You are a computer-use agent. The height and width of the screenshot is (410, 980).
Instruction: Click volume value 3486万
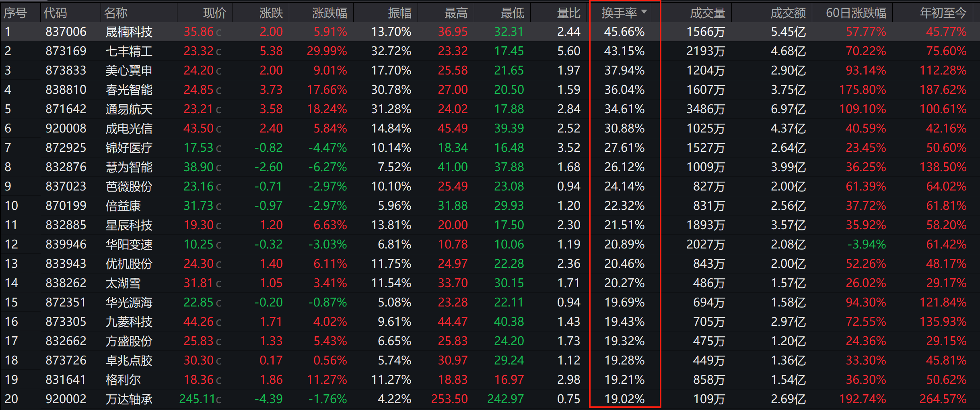(x=706, y=109)
